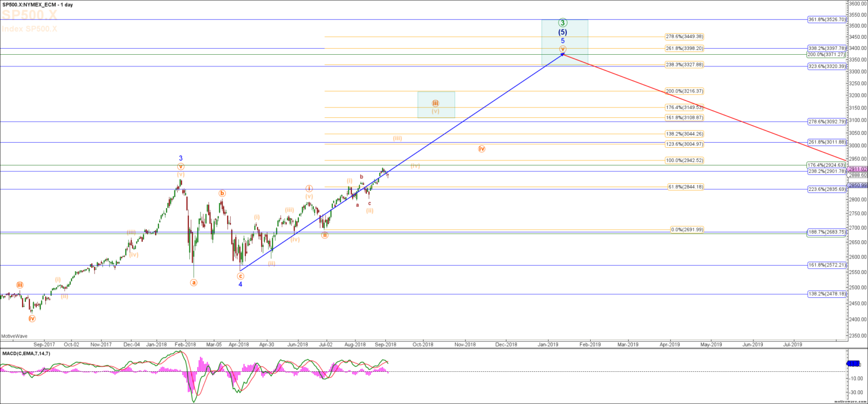This screenshot has width=868, height=404.
Task: Select the 361.8%(3526.70) Fibonacci label
Action: click(x=827, y=19)
